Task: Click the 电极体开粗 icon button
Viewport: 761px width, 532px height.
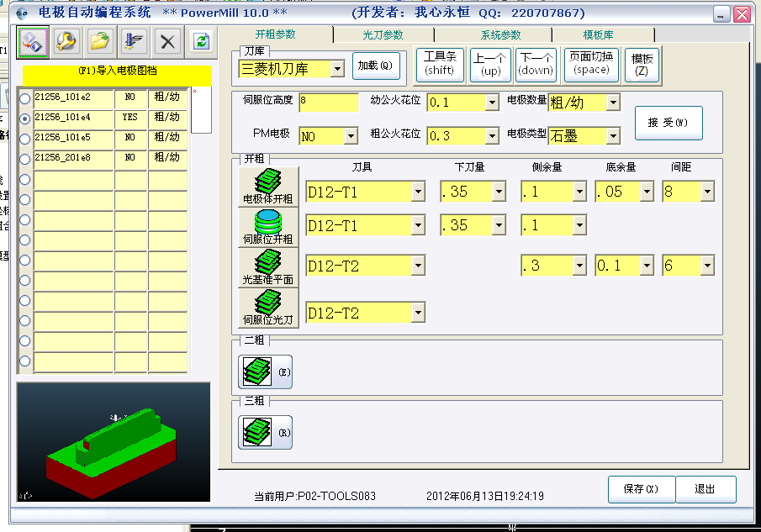Action: 268,187
